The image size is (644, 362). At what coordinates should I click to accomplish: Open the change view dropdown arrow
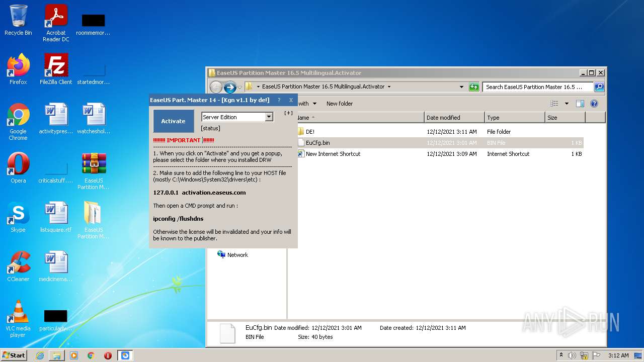(567, 104)
